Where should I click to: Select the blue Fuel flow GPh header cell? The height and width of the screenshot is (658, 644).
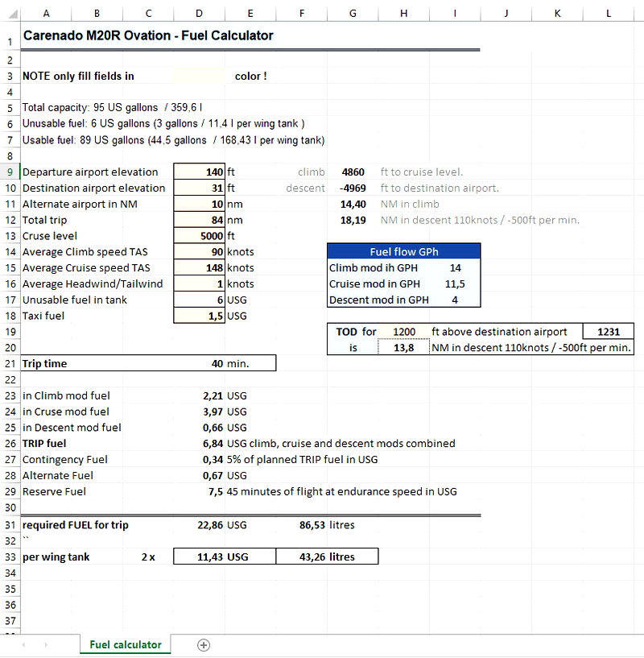point(402,251)
